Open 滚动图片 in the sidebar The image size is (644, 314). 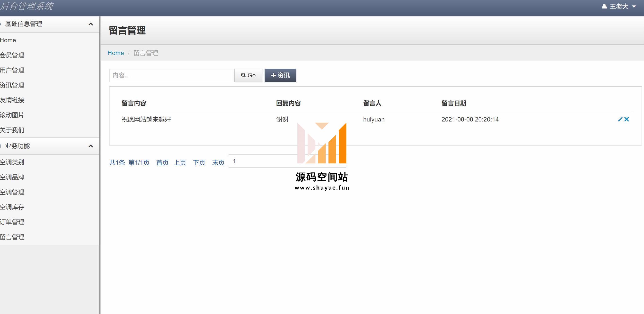(x=12, y=115)
